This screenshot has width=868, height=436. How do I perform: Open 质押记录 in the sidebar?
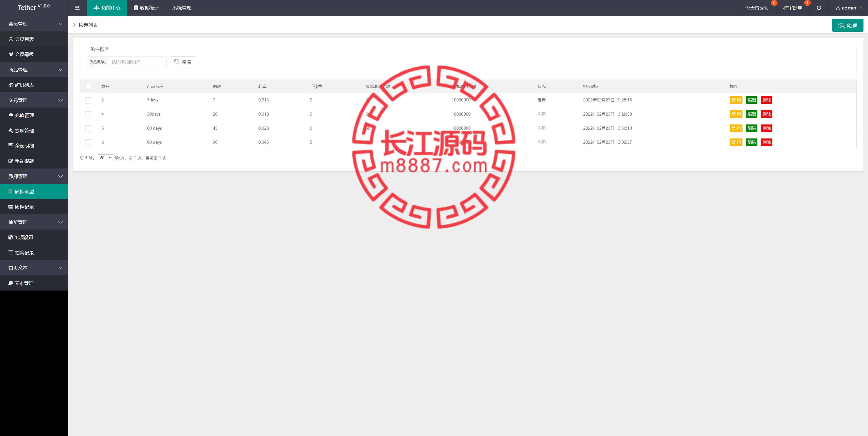pos(34,207)
